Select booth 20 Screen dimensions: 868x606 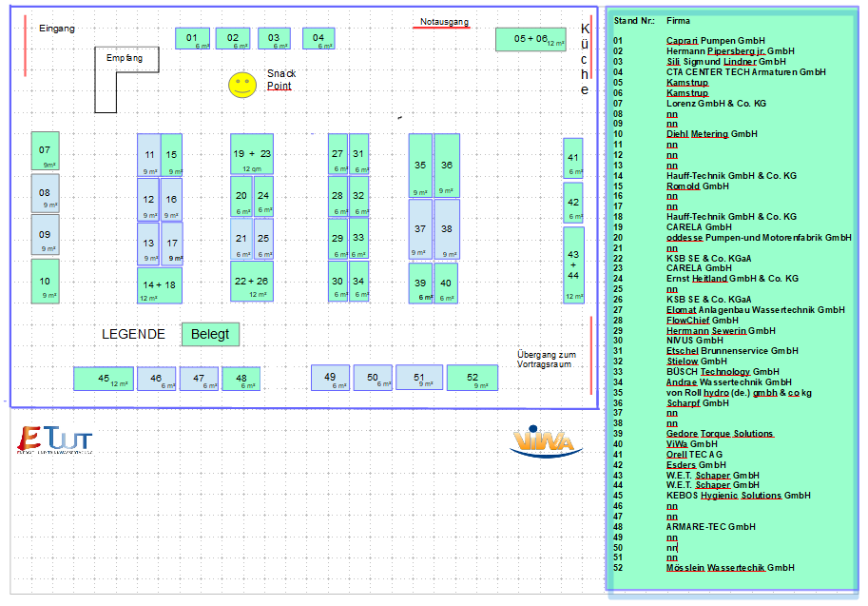(x=241, y=196)
